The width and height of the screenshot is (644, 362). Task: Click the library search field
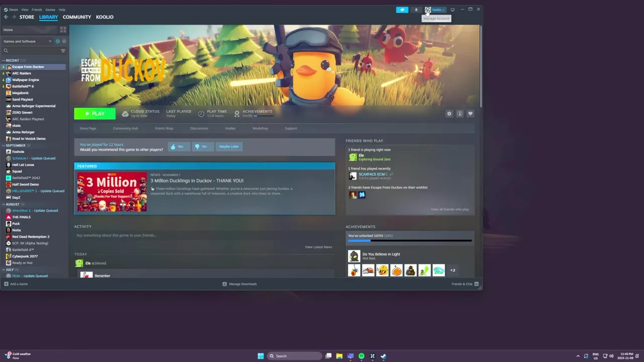(x=30, y=50)
